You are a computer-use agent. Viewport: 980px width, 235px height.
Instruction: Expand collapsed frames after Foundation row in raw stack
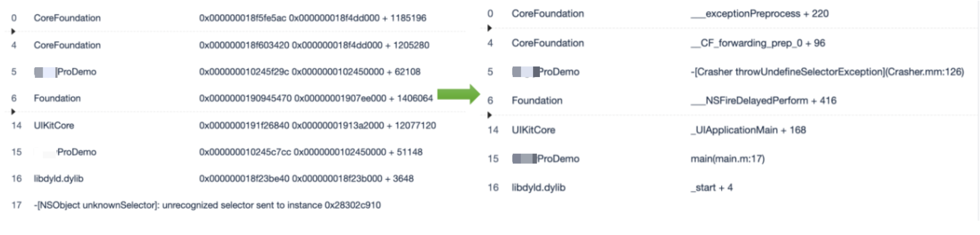point(13,111)
